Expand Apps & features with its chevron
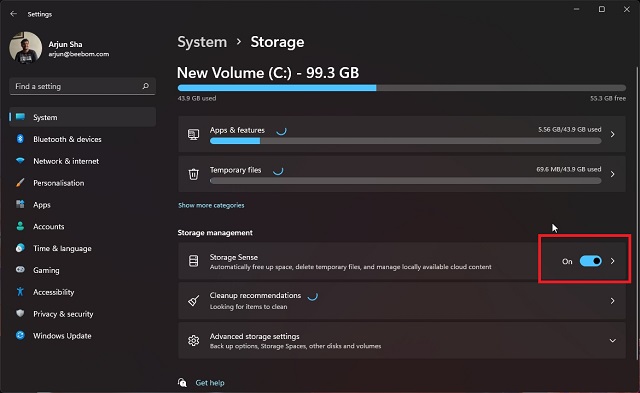This screenshot has width=640, height=393. [612, 134]
